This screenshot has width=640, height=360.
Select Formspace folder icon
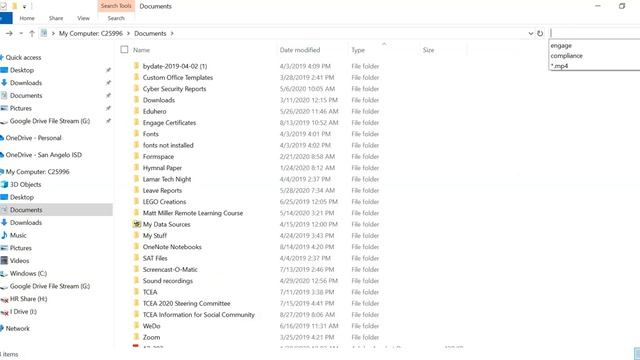coord(136,156)
